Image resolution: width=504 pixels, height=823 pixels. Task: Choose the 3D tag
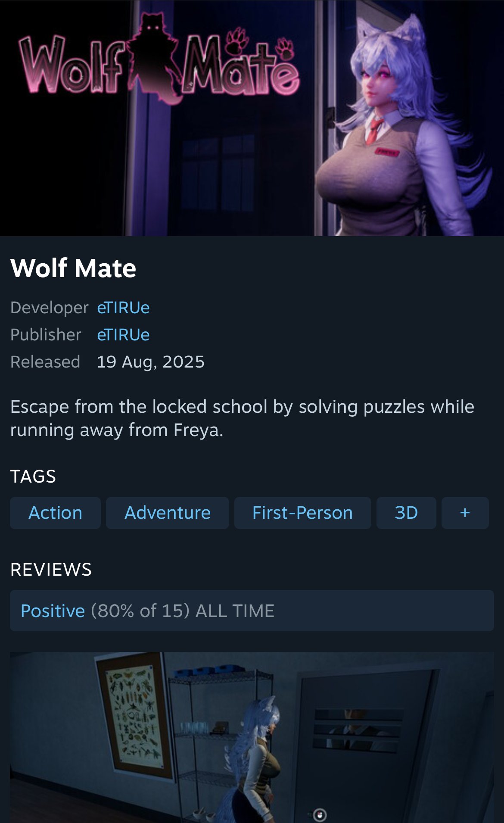click(406, 513)
